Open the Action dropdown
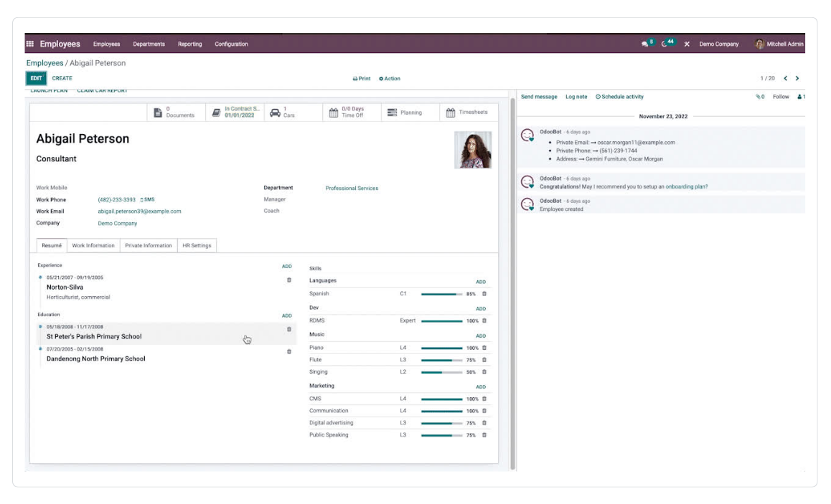Image resolution: width=831 pixels, height=504 pixels. 391,78
